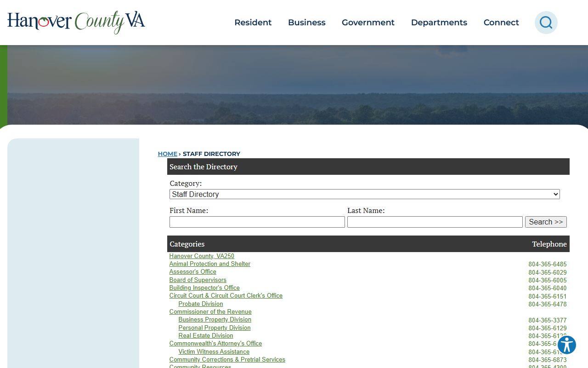Open Circuit Court & Circuit Court Clerk's Office
Viewport: 588px width, 368px height.
click(x=226, y=296)
